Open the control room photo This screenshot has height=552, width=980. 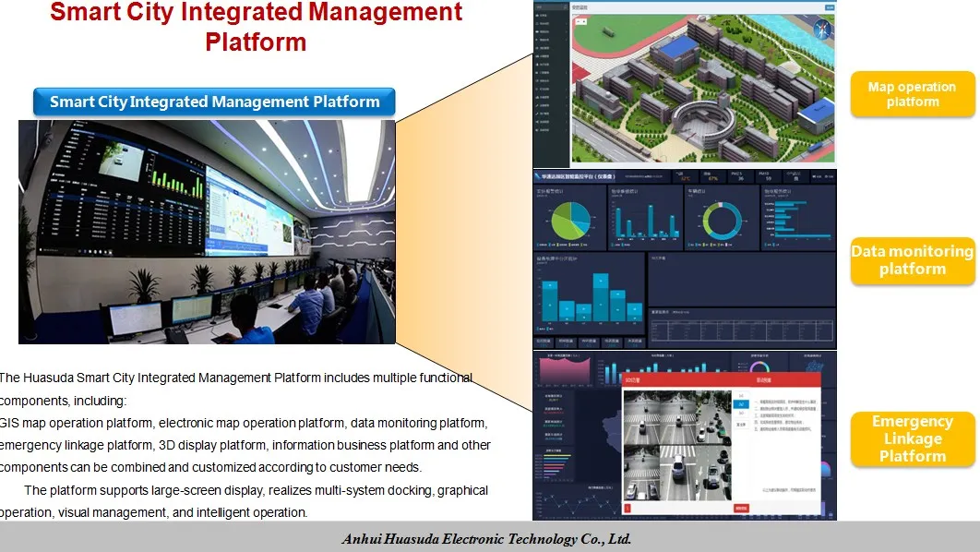207,232
